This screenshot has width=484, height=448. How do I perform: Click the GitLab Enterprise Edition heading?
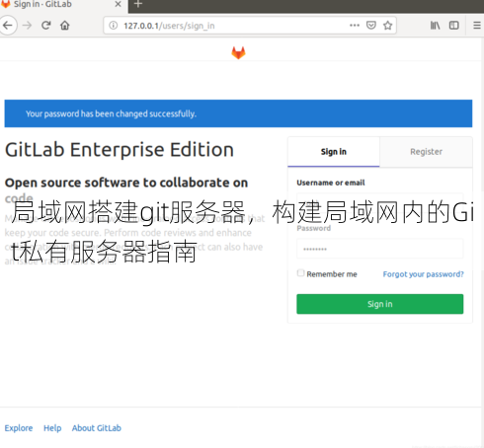pyautogui.click(x=120, y=150)
